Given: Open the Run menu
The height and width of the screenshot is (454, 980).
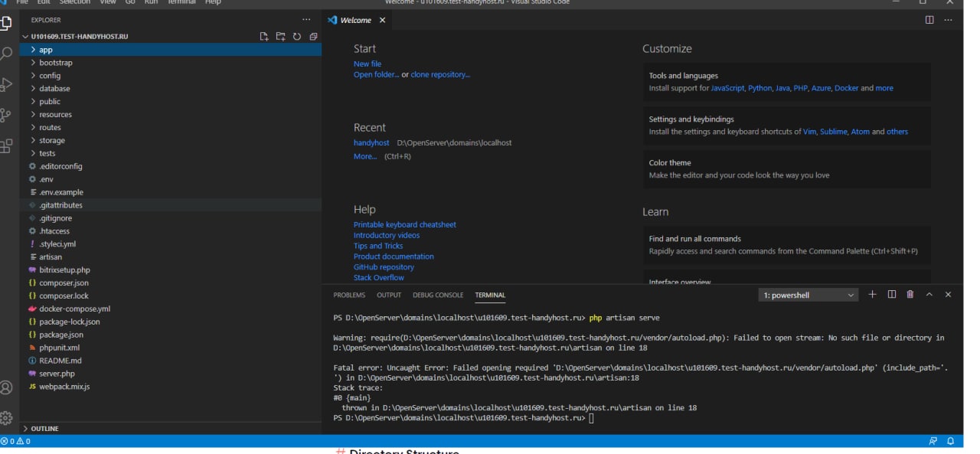Looking at the screenshot, I should pyautogui.click(x=151, y=2).
